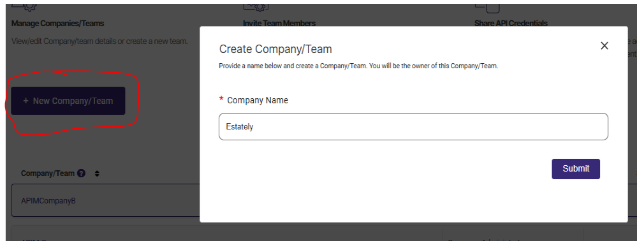The image size is (644, 250).
Task: Open the Manage Companies/Teams heading
Action: 57,24
